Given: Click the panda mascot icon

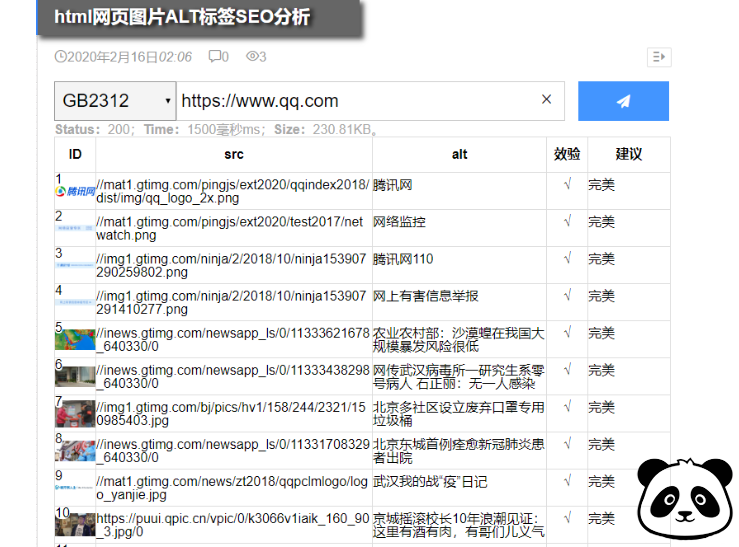Looking at the screenshot, I should pyautogui.click(x=686, y=498).
